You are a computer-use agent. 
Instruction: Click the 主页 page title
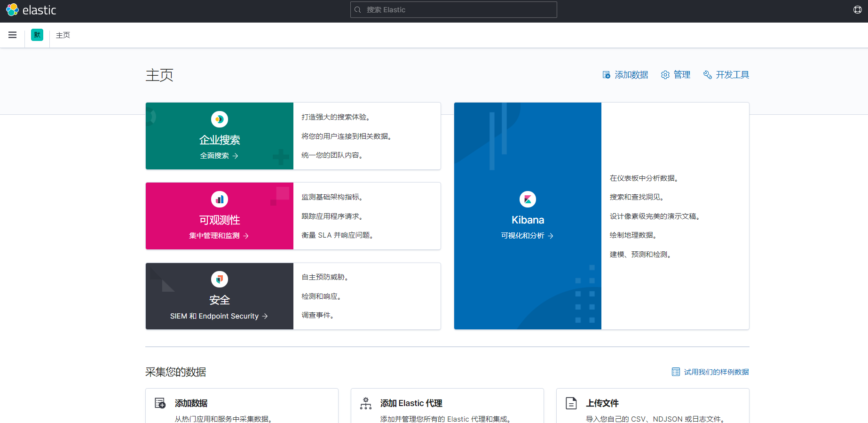[159, 75]
